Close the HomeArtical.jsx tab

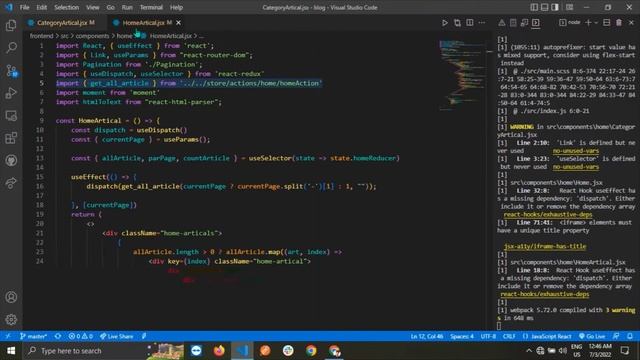pos(178,23)
